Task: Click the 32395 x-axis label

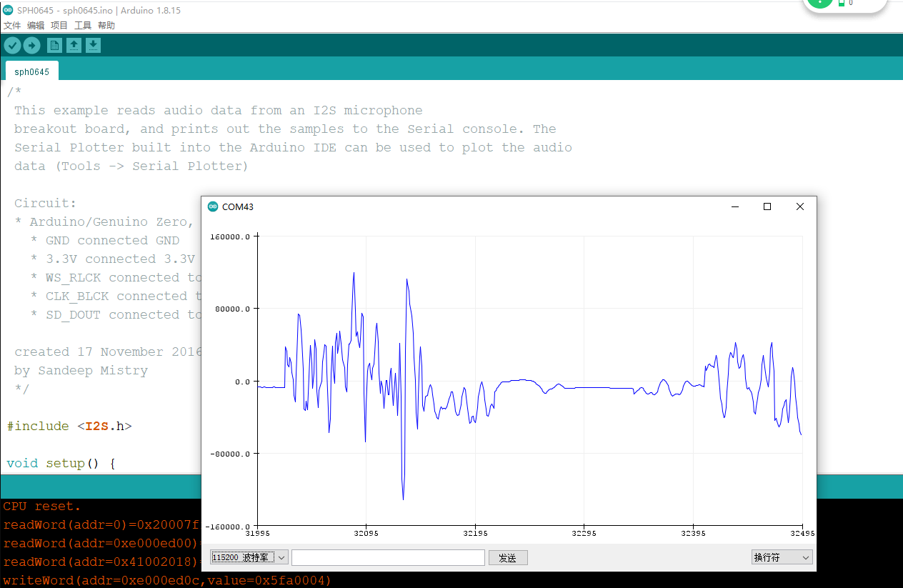Action: (693, 534)
